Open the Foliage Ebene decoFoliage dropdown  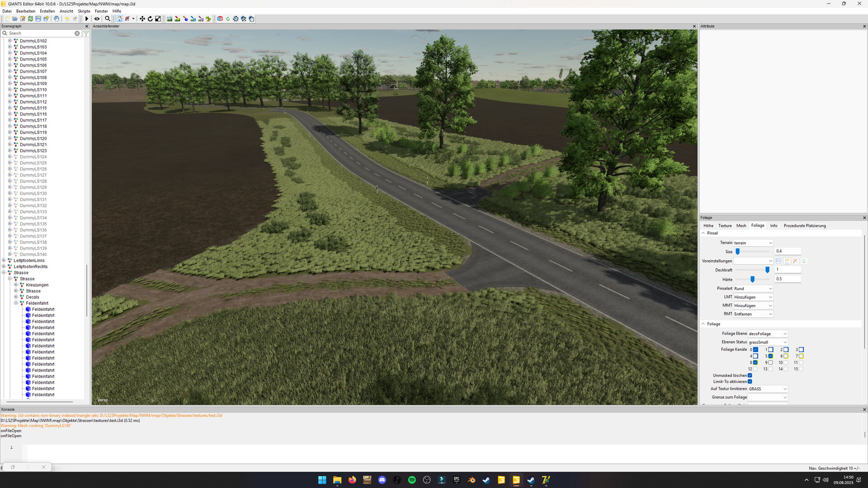[x=768, y=334]
